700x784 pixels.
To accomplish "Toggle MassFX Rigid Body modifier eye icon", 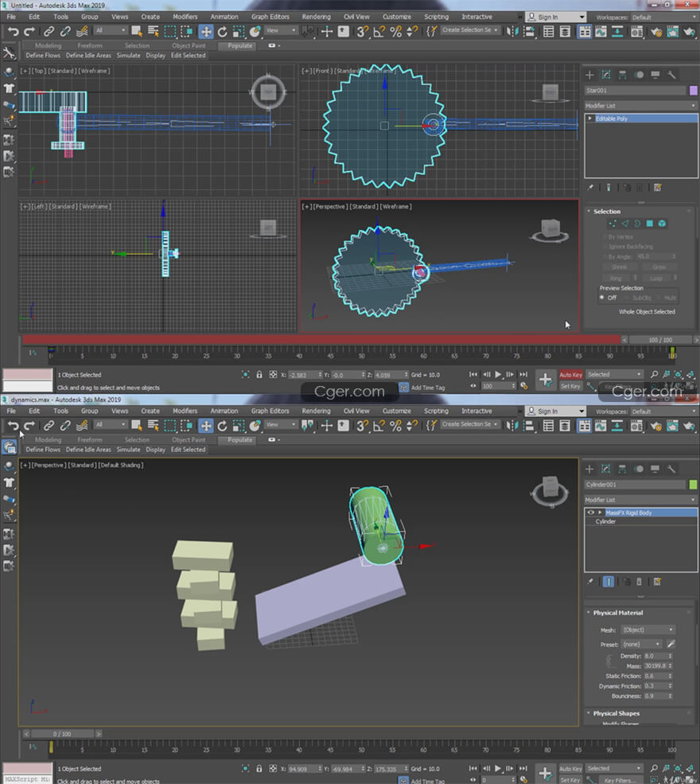I will pos(591,513).
